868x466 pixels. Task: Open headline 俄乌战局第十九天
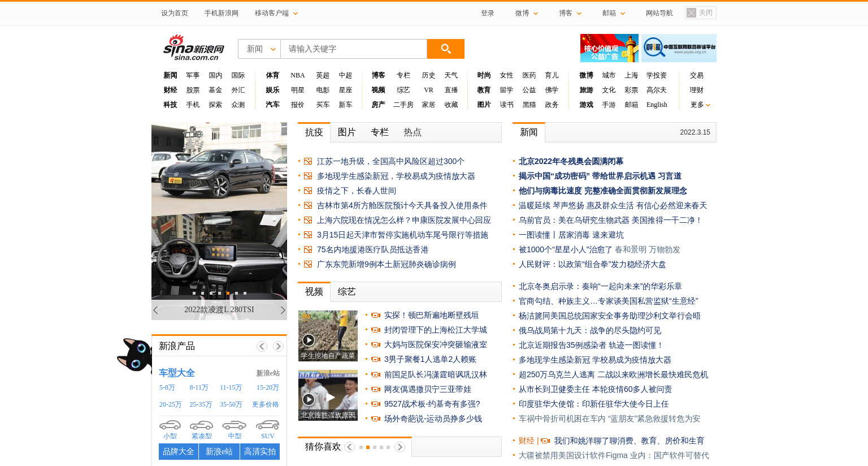point(590,330)
